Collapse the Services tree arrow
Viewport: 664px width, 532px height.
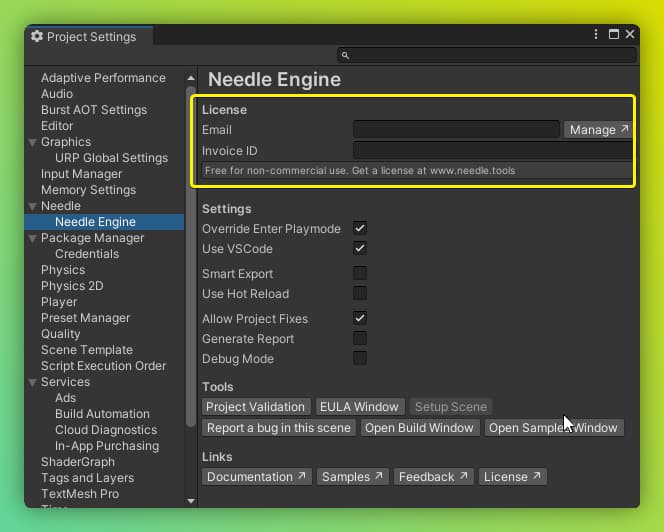coord(33,382)
